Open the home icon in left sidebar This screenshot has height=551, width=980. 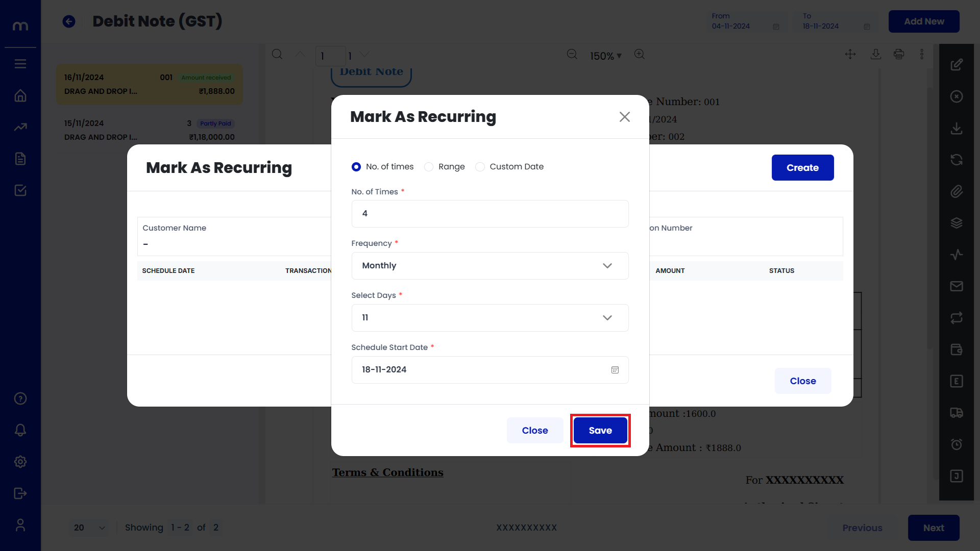pyautogui.click(x=20, y=96)
